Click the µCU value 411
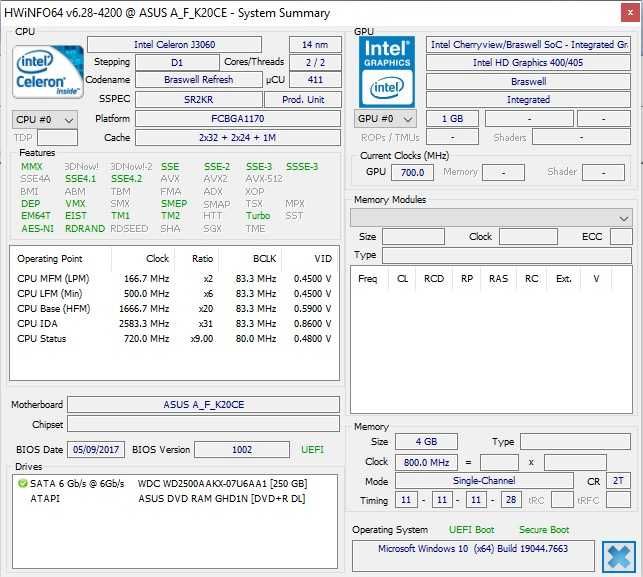The width and height of the screenshot is (643, 577). tap(315, 80)
